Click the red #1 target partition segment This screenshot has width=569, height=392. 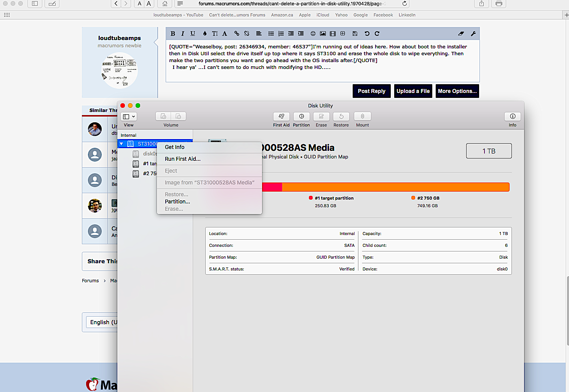point(272,187)
